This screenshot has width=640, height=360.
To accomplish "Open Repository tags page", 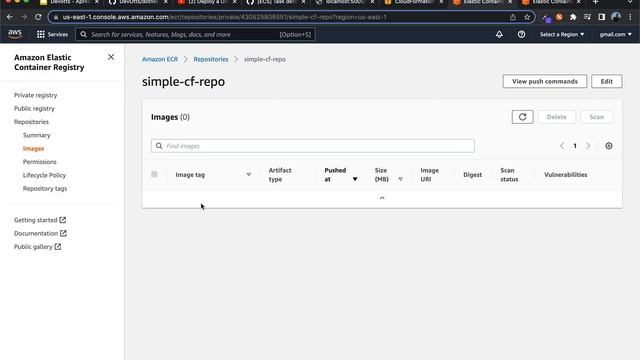I will pyautogui.click(x=45, y=189).
